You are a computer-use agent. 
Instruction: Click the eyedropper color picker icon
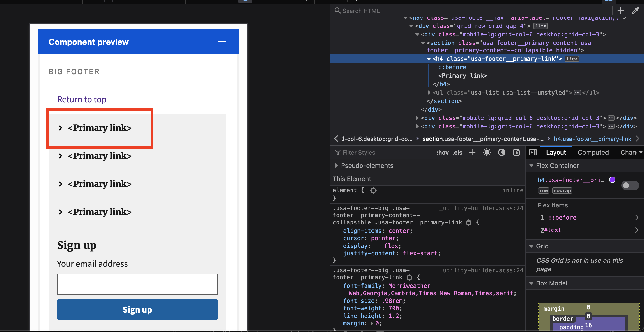point(635,11)
